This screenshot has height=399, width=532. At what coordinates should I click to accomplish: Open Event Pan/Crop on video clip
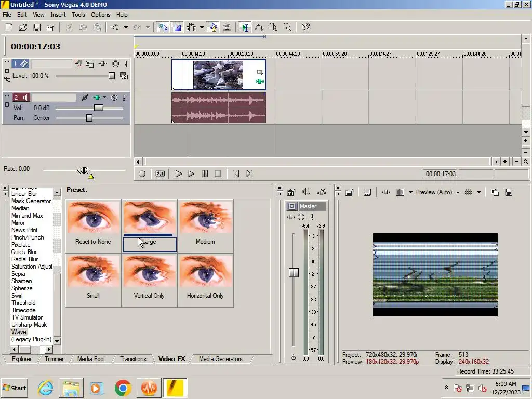pos(260,72)
